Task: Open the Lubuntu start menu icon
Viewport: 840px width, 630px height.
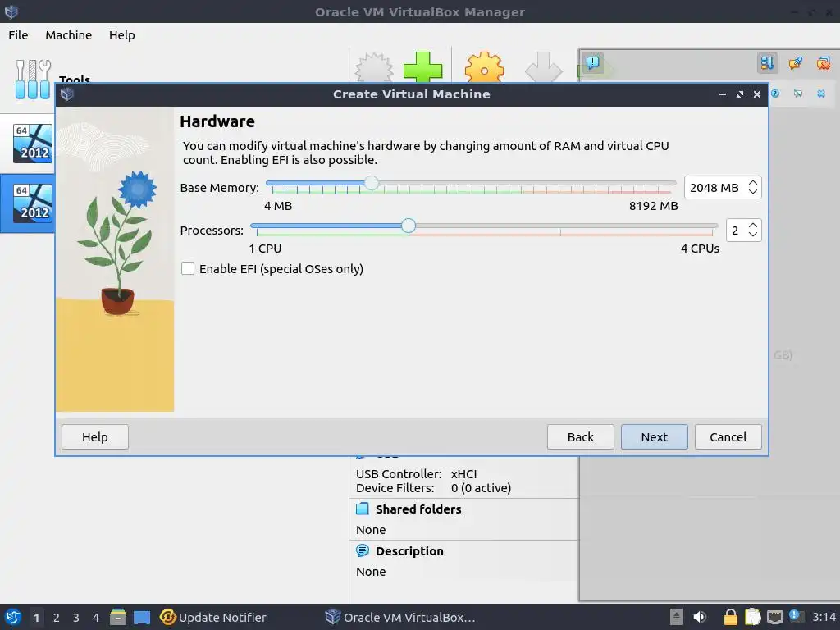Action: pos(13,617)
